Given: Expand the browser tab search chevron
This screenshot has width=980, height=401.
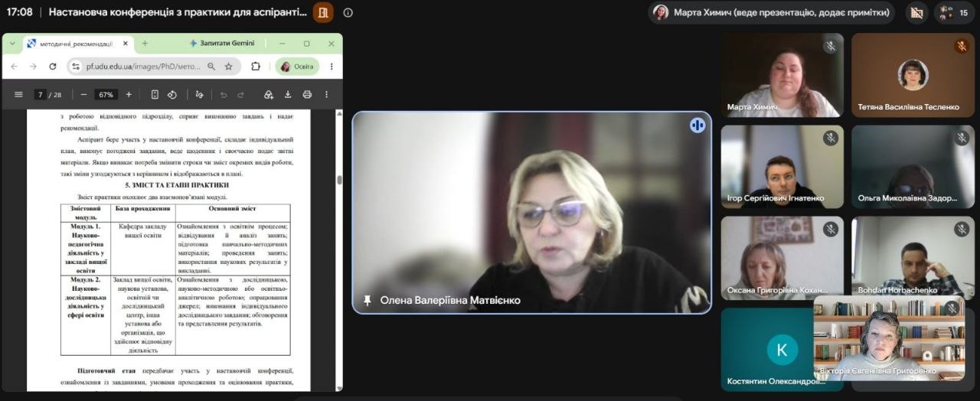Looking at the screenshot, I should 12,44.
